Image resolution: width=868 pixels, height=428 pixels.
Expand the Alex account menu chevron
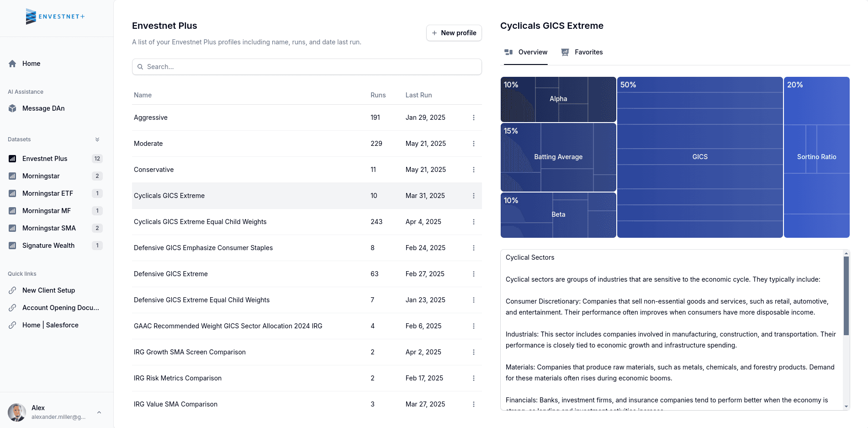tap(99, 412)
